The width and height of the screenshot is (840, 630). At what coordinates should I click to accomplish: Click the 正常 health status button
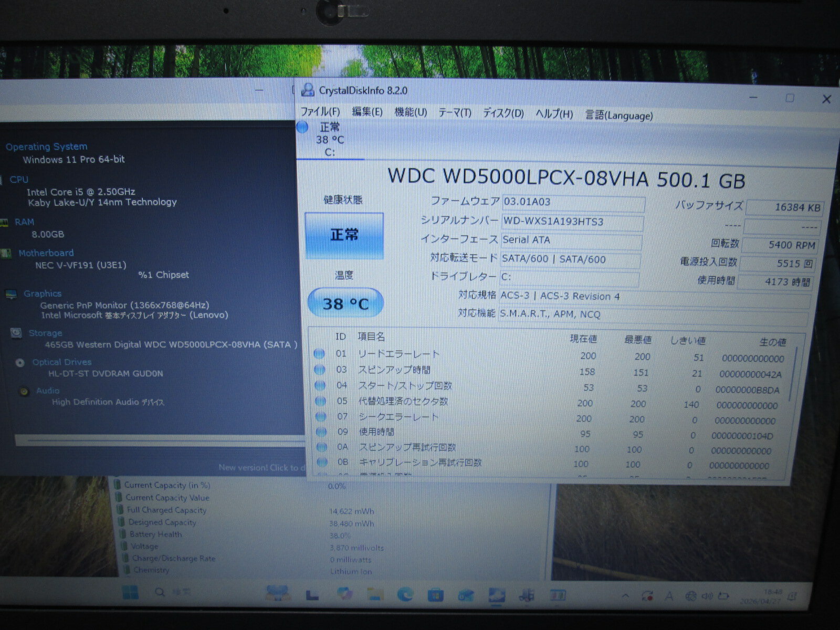(344, 235)
